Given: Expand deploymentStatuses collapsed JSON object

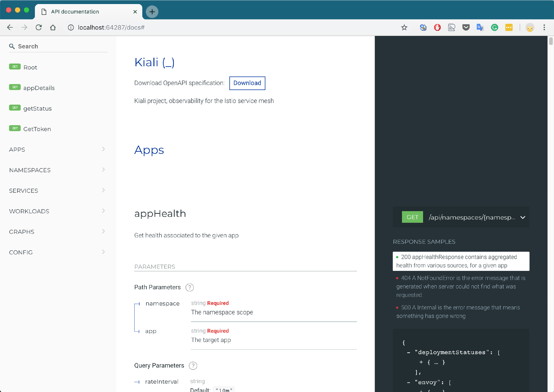Looking at the screenshot, I should tap(421, 362).
